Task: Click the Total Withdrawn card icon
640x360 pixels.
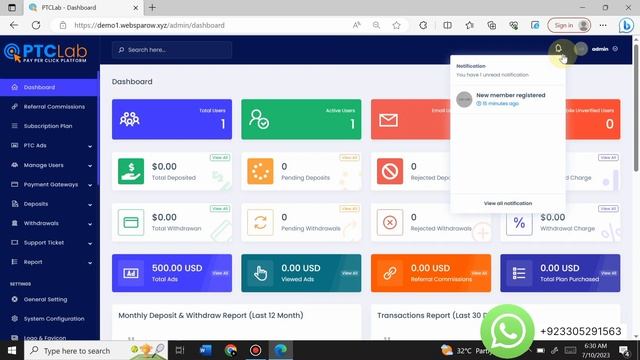Action: tap(131, 222)
